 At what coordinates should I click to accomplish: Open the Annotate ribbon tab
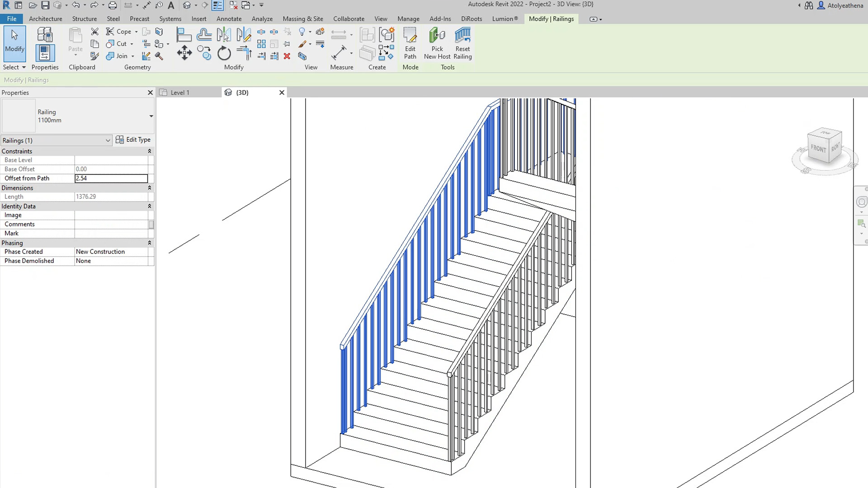click(229, 19)
